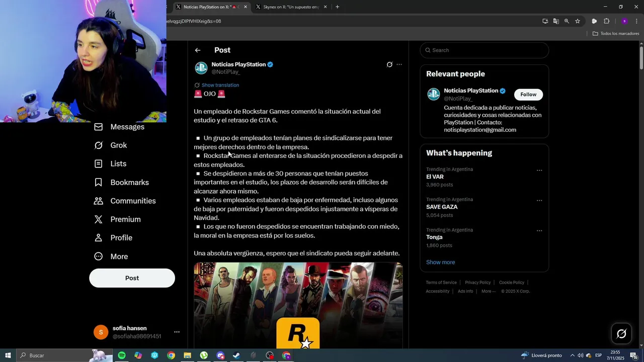The image size is (644, 362).
Task: Open Terms of Service footer link
Action: pyautogui.click(x=441, y=283)
